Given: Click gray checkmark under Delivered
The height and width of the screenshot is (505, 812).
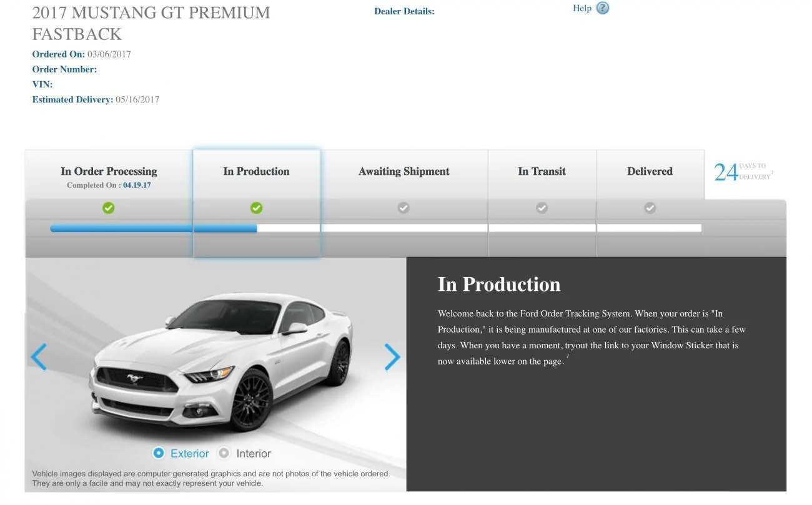Looking at the screenshot, I should tap(650, 208).
